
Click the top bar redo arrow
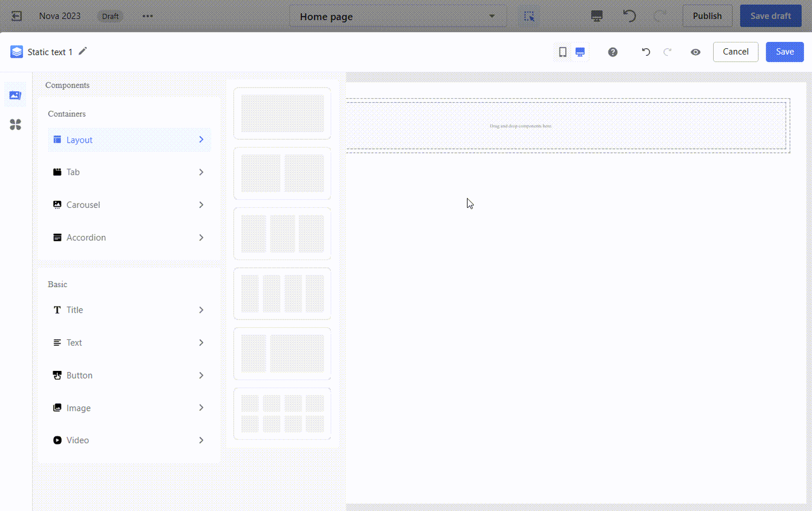click(x=660, y=16)
